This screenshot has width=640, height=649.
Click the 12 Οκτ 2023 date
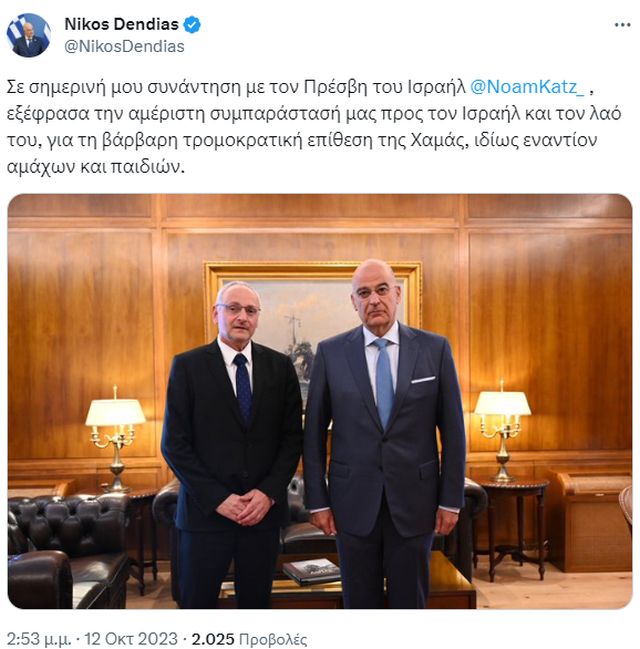[131, 639]
